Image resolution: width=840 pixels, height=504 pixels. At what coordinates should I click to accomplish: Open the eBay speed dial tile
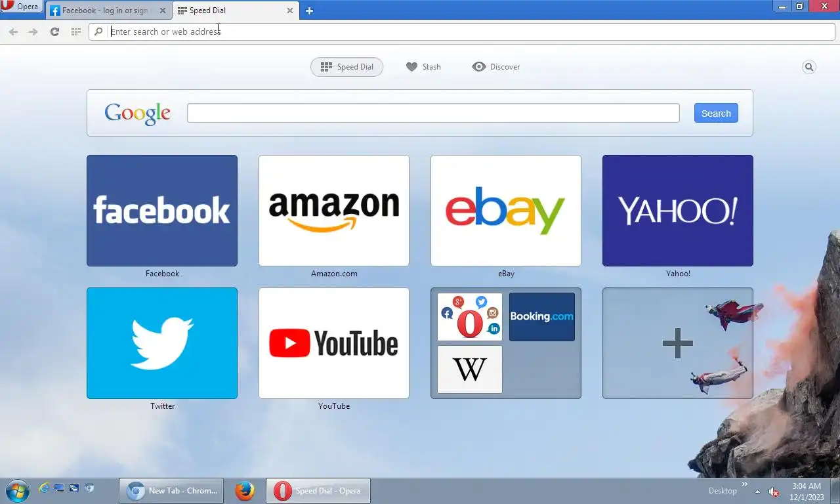(506, 211)
